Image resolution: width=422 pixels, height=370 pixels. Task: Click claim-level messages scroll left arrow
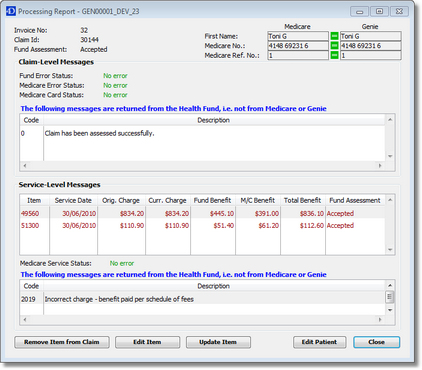coord(25,166)
